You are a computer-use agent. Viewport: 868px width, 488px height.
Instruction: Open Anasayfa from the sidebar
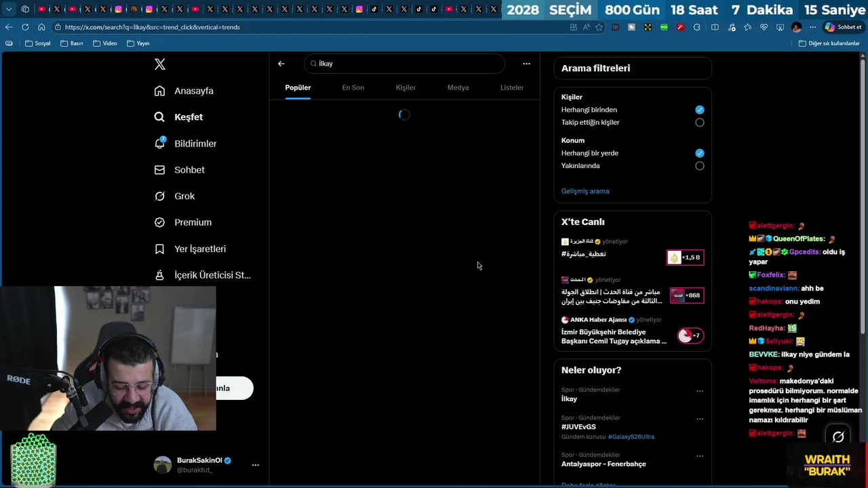coord(184,91)
